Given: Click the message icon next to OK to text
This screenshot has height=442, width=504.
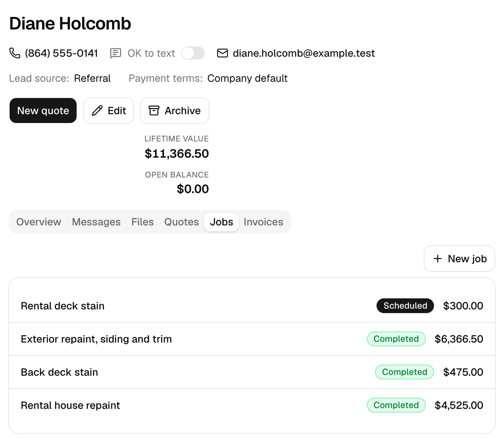Looking at the screenshot, I should (116, 53).
